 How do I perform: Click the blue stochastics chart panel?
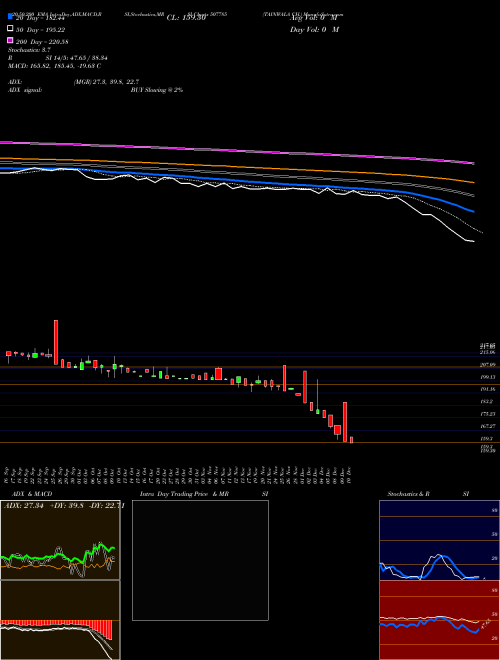click(439, 540)
